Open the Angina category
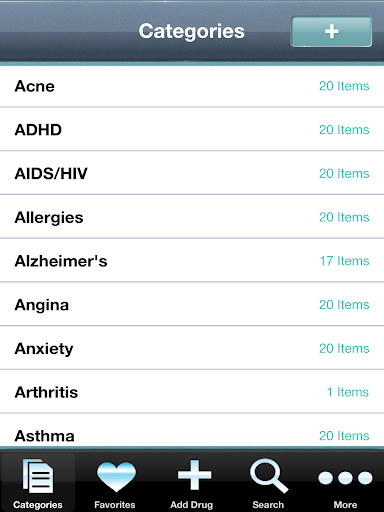This screenshot has width=384, height=512. coord(192,304)
